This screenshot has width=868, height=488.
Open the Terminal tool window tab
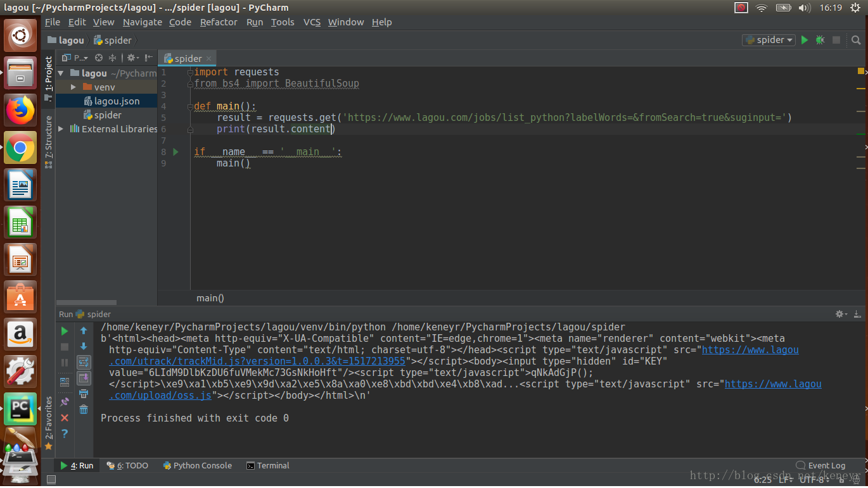click(x=268, y=465)
